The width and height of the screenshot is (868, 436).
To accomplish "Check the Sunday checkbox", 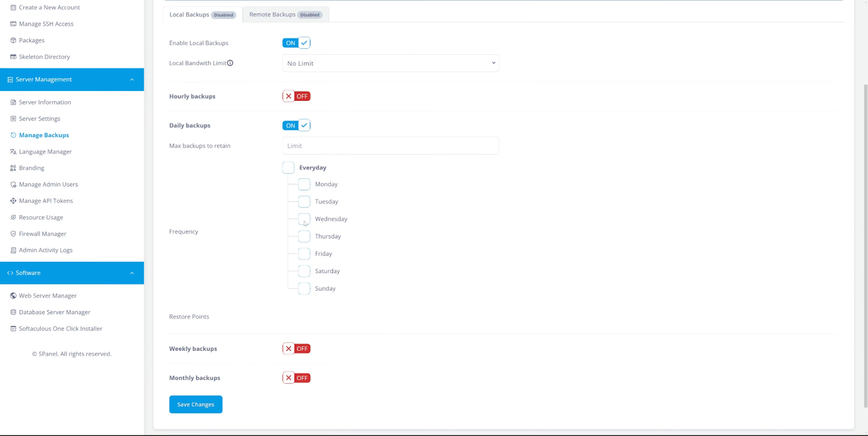I will (304, 288).
